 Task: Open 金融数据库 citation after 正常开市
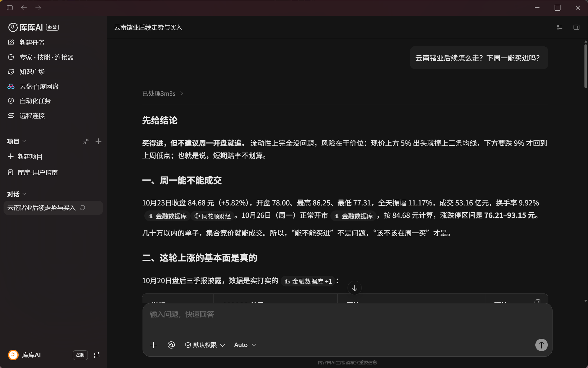coord(353,216)
